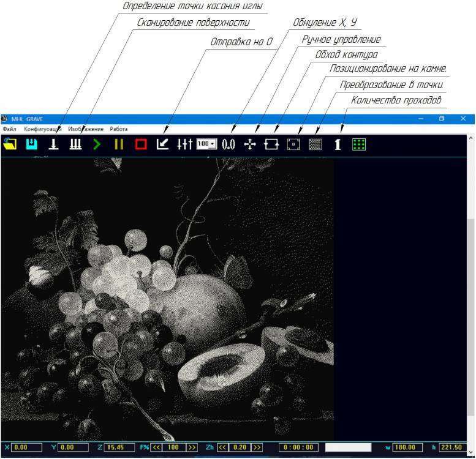This screenshot has width=476, height=459.
Task: Toggle conversion to dots icon
Action: point(315,144)
